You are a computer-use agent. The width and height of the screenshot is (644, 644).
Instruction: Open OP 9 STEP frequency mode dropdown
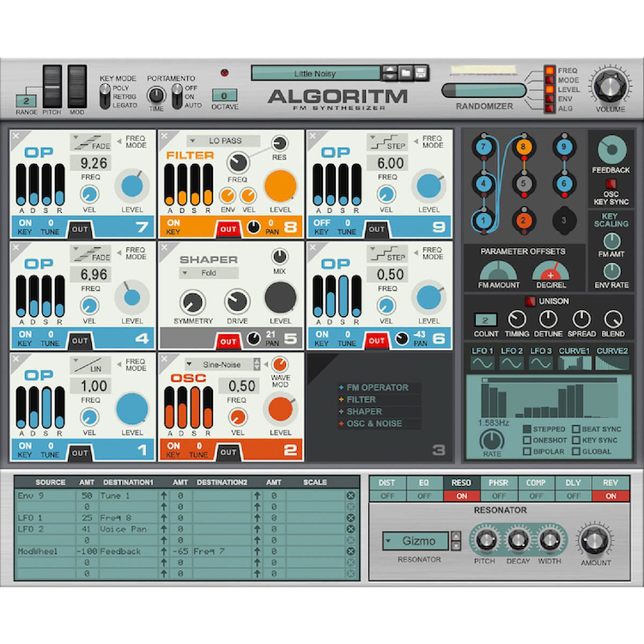[x=387, y=142]
